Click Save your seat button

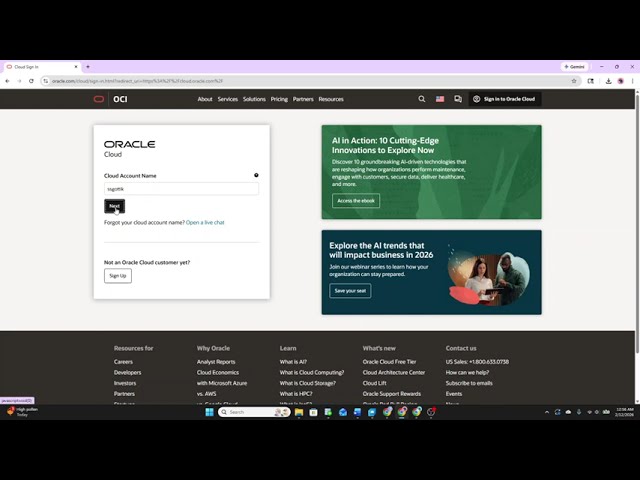pos(350,291)
